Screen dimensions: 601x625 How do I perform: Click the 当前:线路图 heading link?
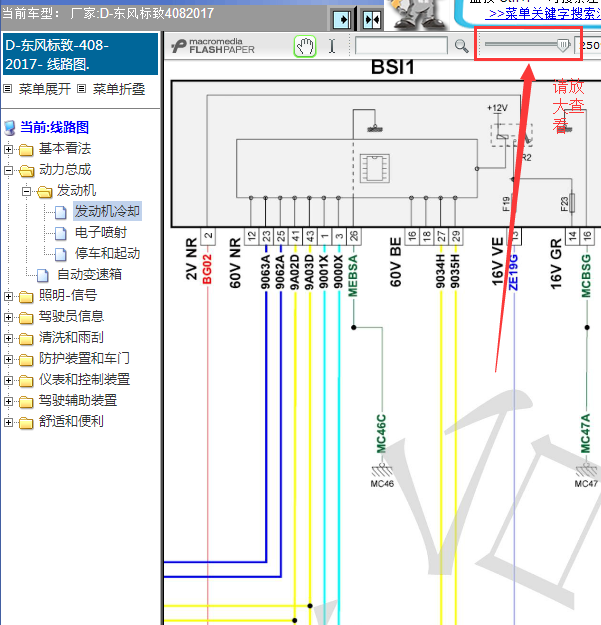point(55,128)
